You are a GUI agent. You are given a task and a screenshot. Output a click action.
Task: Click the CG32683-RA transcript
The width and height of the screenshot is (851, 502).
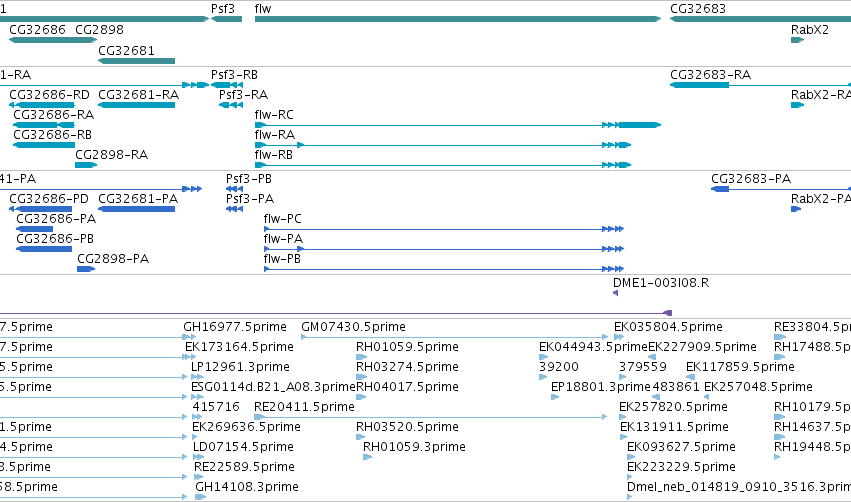click(760, 85)
